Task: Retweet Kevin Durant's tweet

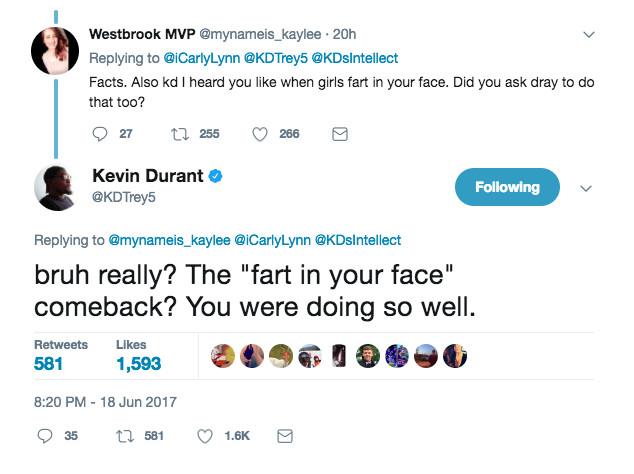Action: [x=126, y=436]
